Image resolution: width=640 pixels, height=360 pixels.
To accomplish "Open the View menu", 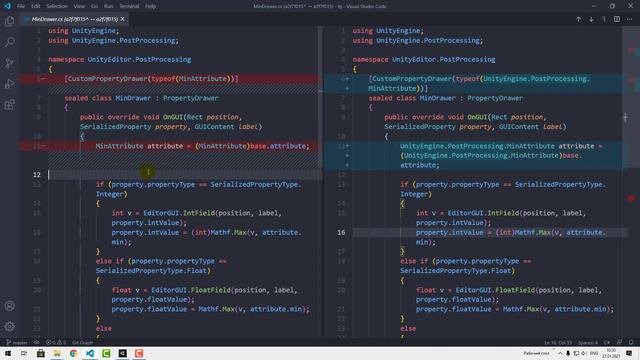I will [x=79, y=6].
